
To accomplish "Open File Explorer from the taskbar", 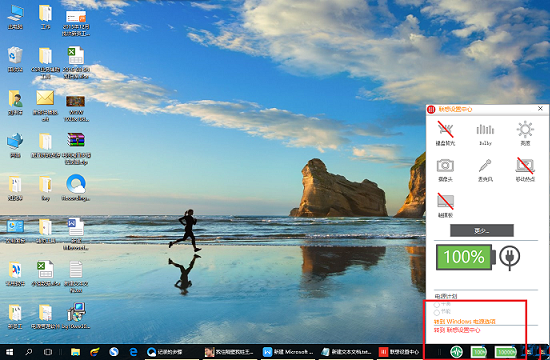I will coord(75,352).
